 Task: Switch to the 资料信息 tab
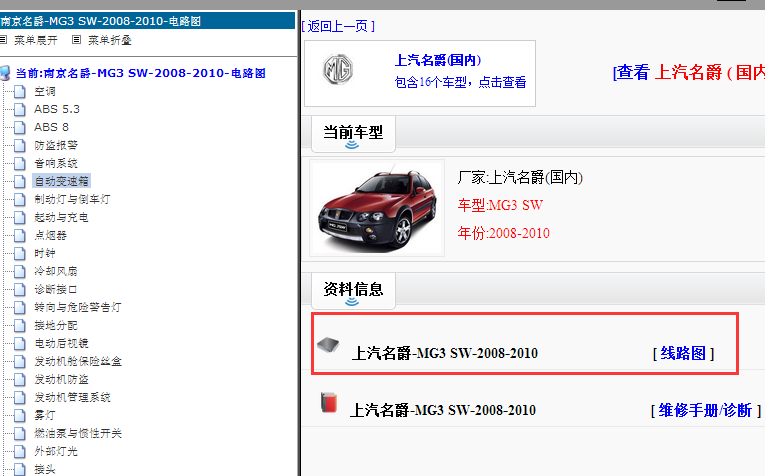pyautogui.click(x=353, y=290)
